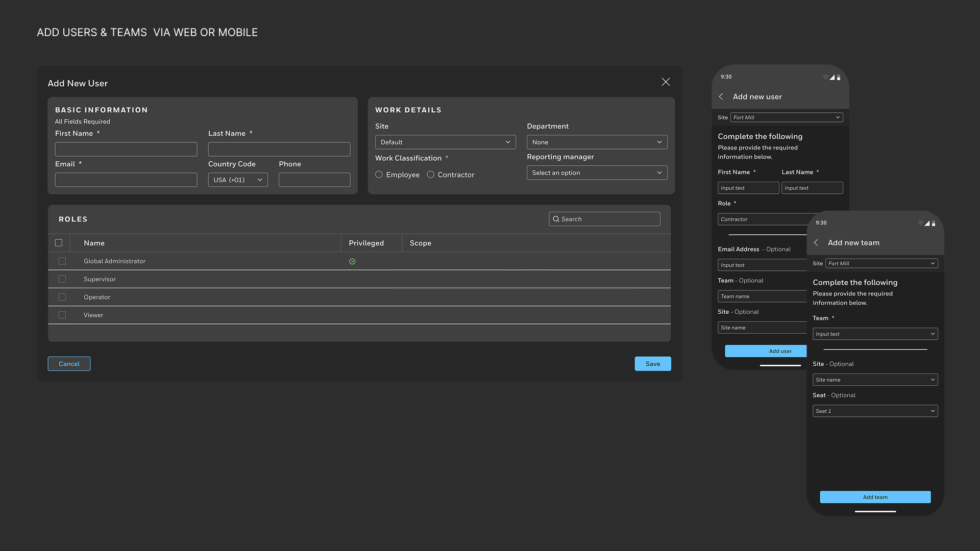Viewport: 980px width, 551px height.
Task: Check the Global Administrator role checkbox
Action: point(62,261)
